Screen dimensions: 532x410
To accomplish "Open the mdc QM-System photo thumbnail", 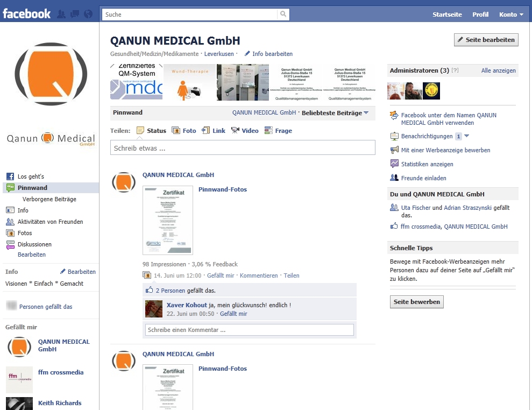I will click(x=137, y=82).
